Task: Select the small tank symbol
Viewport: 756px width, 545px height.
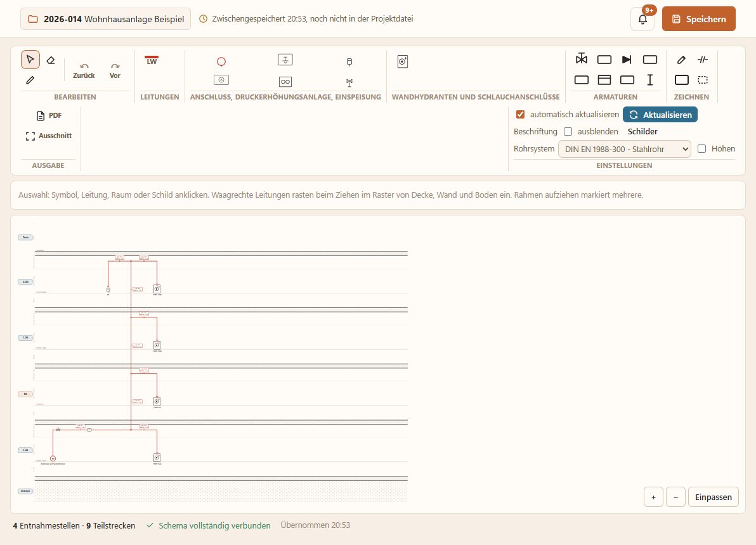Action: [349, 61]
